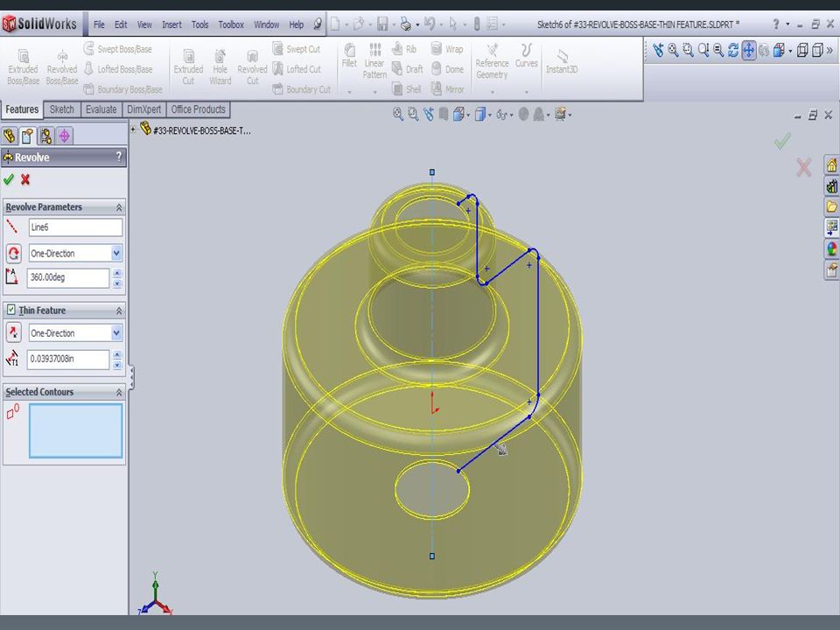This screenshot has width=840, height=630.
Task: Open Reference Geometry tool
Action: [x=492, y=61]
